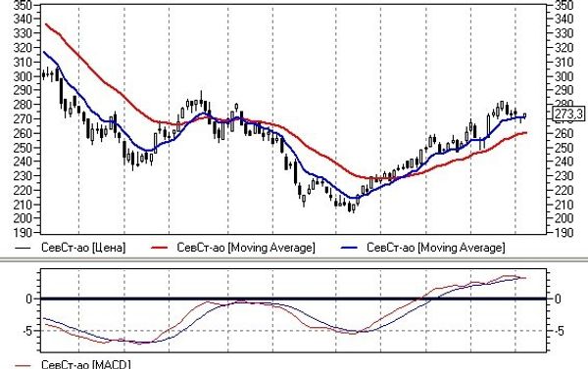588x369 pixels.
Task: Click the 190 label on left price axis
Action: click(23, 233)
